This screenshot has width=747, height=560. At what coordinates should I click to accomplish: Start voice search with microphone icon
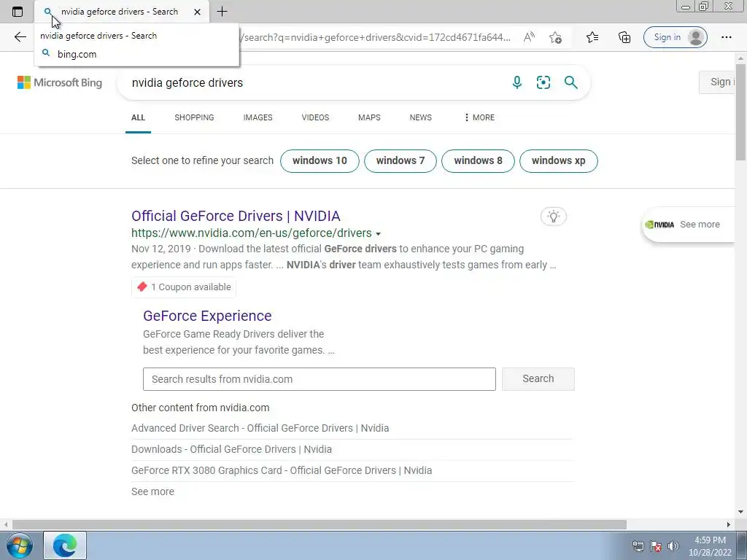pyautogui.click(x=517, y=82)
